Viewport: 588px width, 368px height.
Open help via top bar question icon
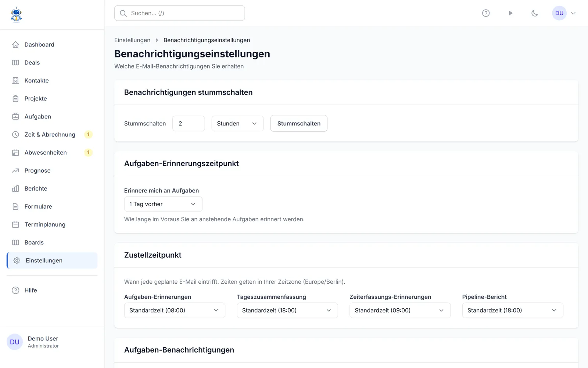coord(486,13)
